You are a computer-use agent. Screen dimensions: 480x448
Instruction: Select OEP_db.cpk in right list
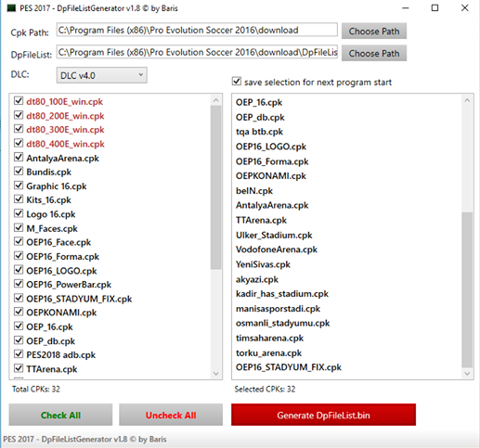click(260, 118)
